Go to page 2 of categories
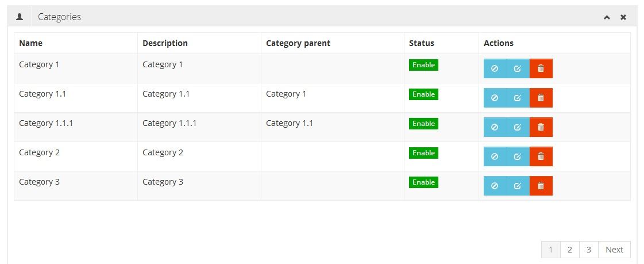Viewport: 644px width, 264px height. tap(569, 250)
